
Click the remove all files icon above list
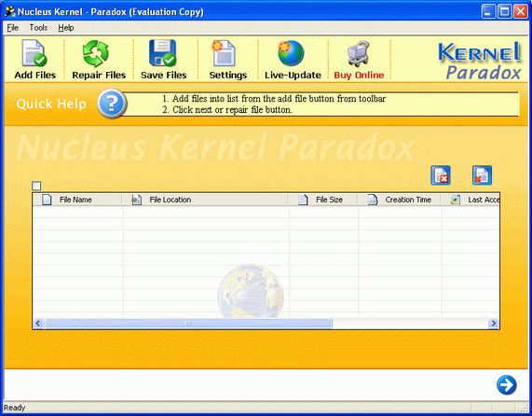pos(482,175)
